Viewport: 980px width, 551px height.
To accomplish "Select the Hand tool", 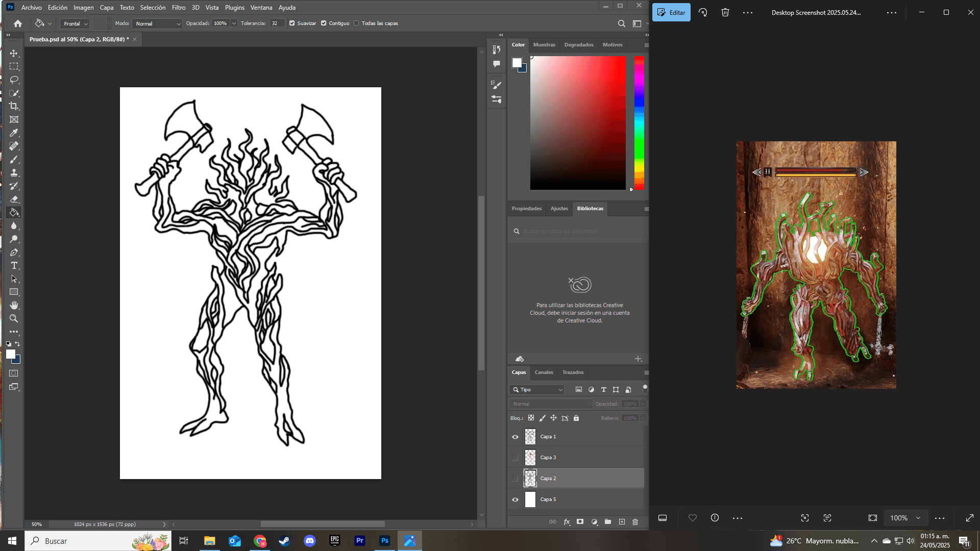I will pyautogui.click(x=14, y=305).
